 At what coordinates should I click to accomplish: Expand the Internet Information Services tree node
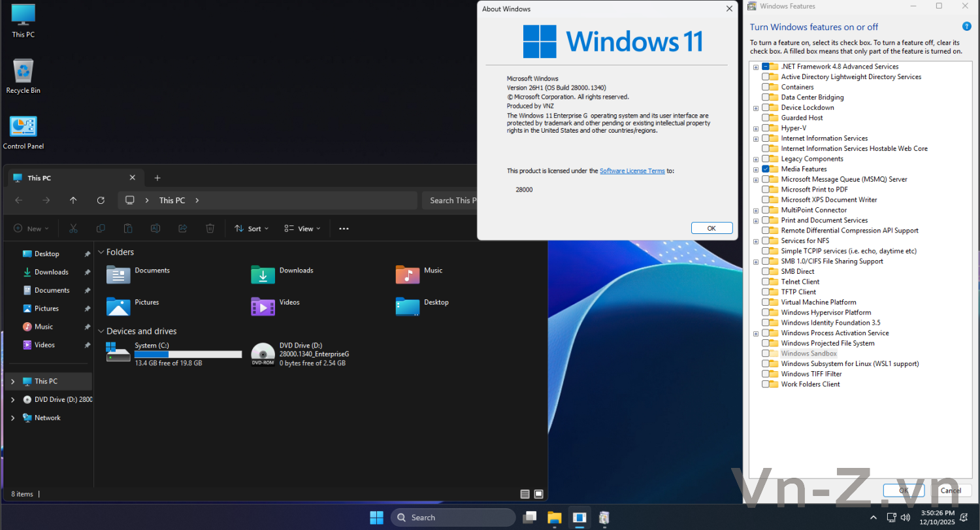756,139
